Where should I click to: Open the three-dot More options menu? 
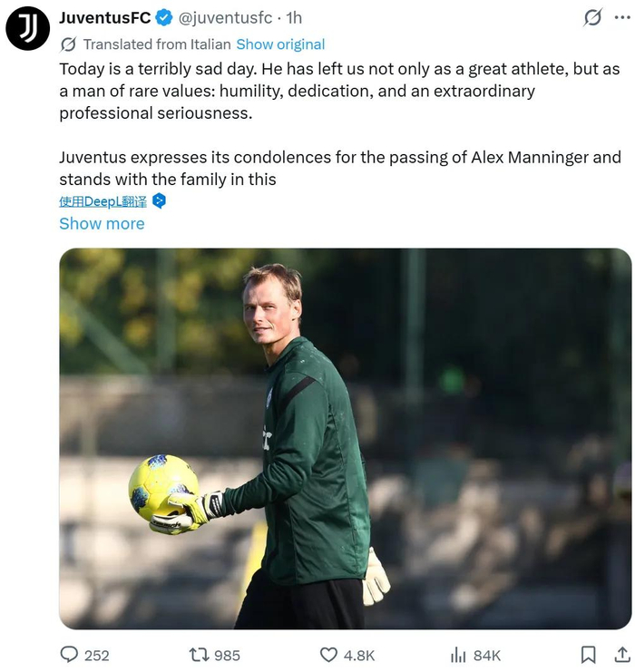[x=622, y=17]
